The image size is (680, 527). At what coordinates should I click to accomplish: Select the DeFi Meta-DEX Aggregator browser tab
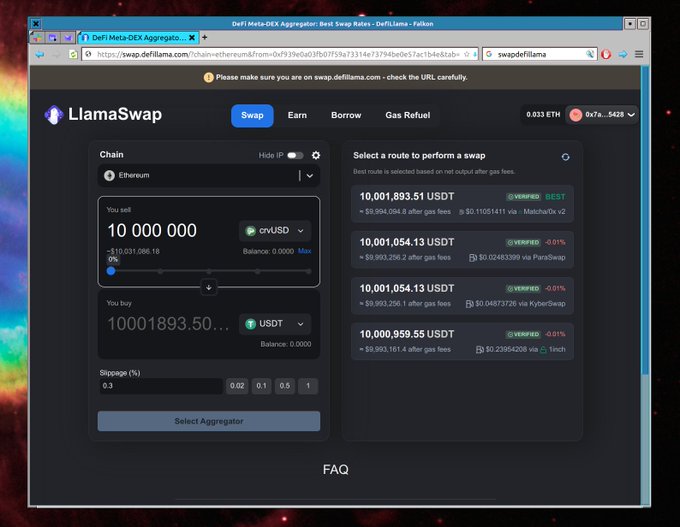pyautogui.click(x=138, y=38)
